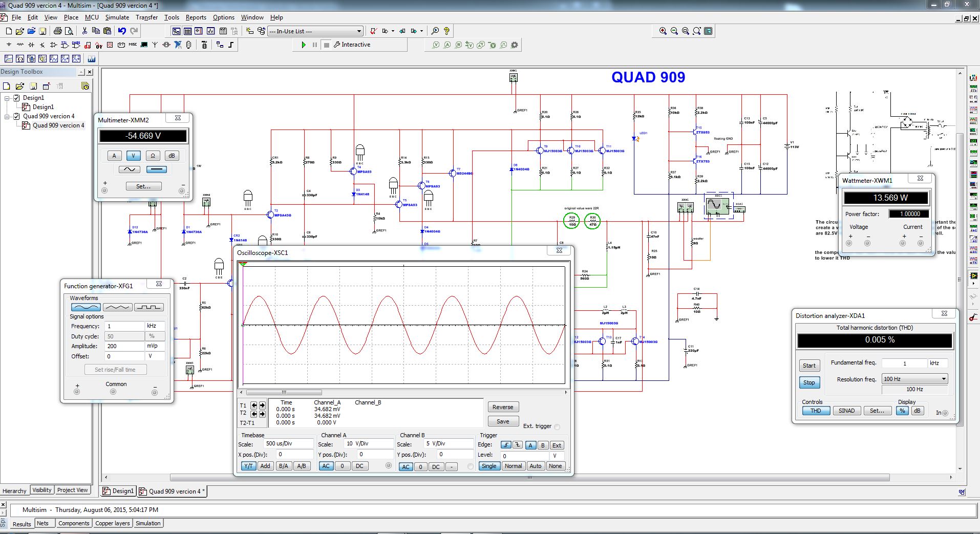Click Set... button in Multimeter-XMM2
This screenshot has width=980, height=534.
click(x=143, y=186)
